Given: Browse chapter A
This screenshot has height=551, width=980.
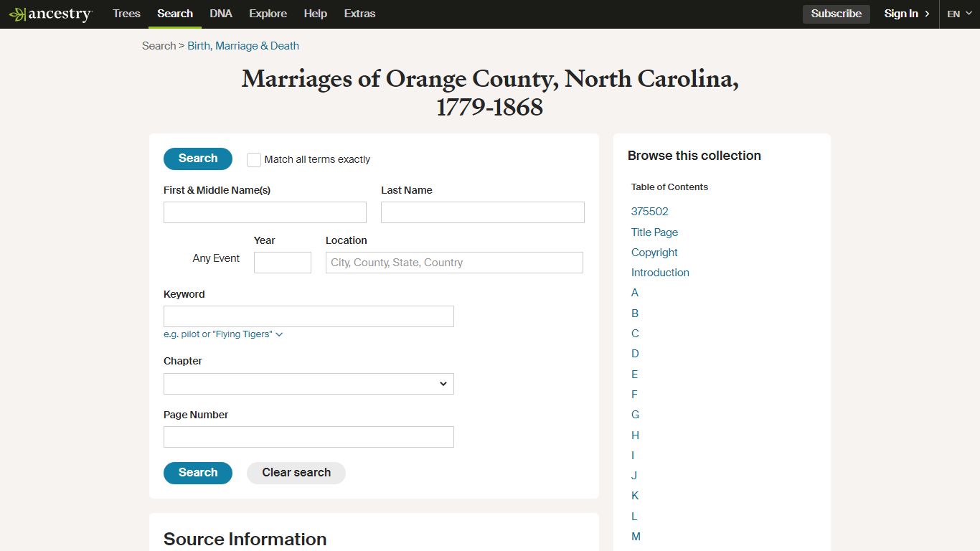Looking at the screenshot, I should pyautogui.click(x=635, y=293).
